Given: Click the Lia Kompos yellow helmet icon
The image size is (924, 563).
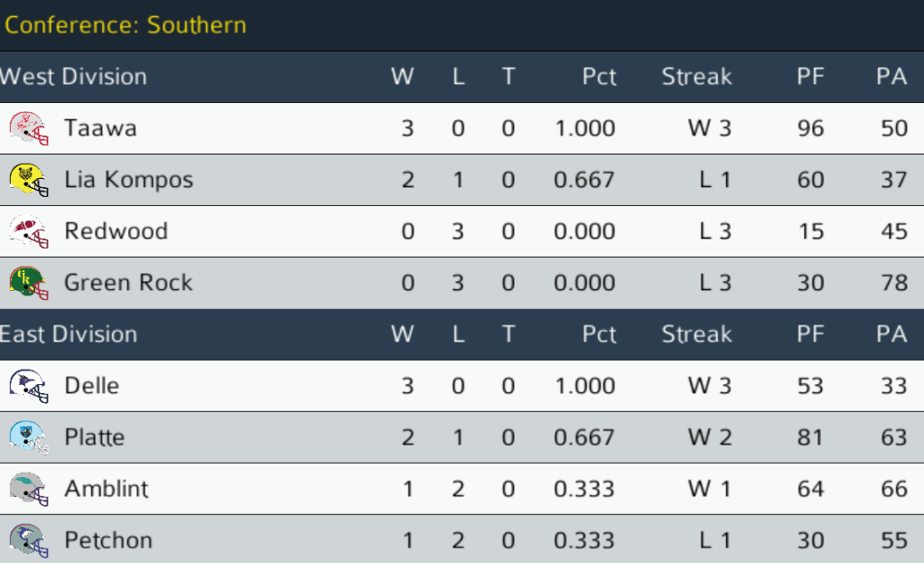Looking at the screenshot, I should (29, 180).
